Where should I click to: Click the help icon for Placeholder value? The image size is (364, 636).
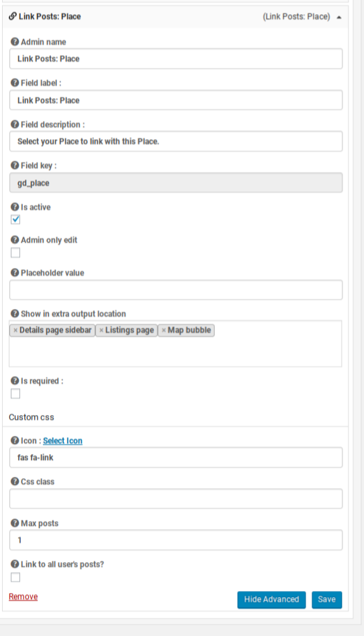coord(15,273)
